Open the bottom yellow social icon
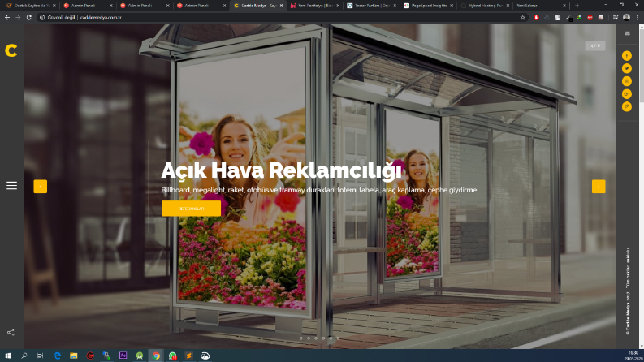This screenshot has width=644, height=362. (x=627, y=106)
